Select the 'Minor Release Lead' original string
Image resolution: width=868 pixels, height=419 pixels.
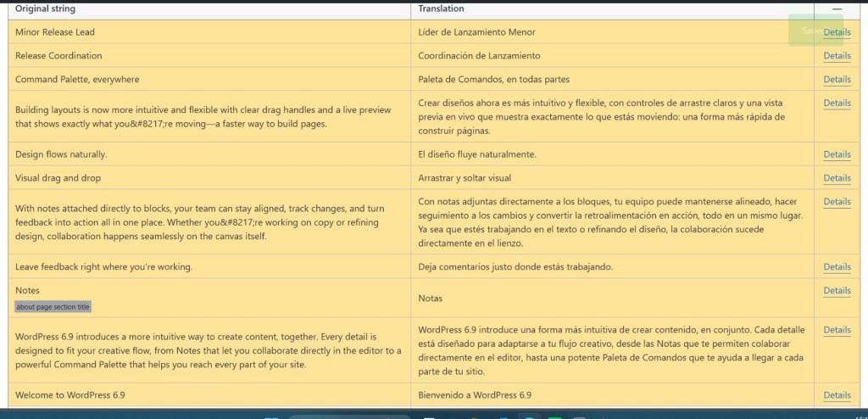55,32
